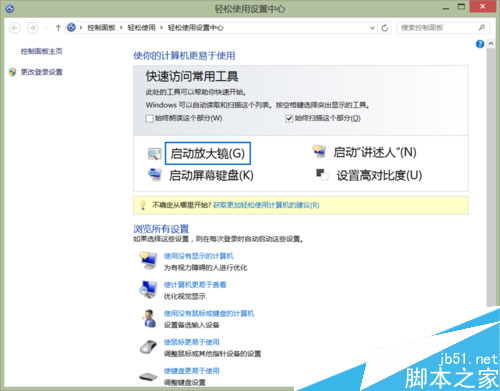Expand the recent locations dropdown arrow
This screenshot has width=500, height=391.
point(46,28)
